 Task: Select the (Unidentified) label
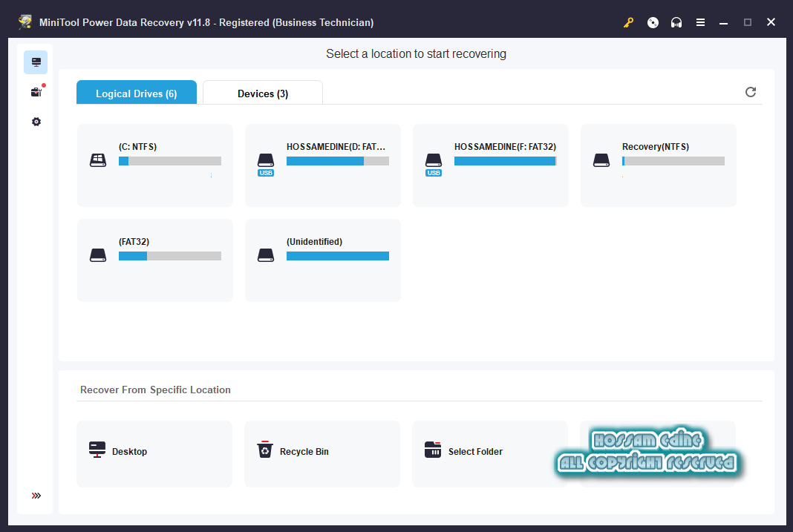tap(315, 241)
